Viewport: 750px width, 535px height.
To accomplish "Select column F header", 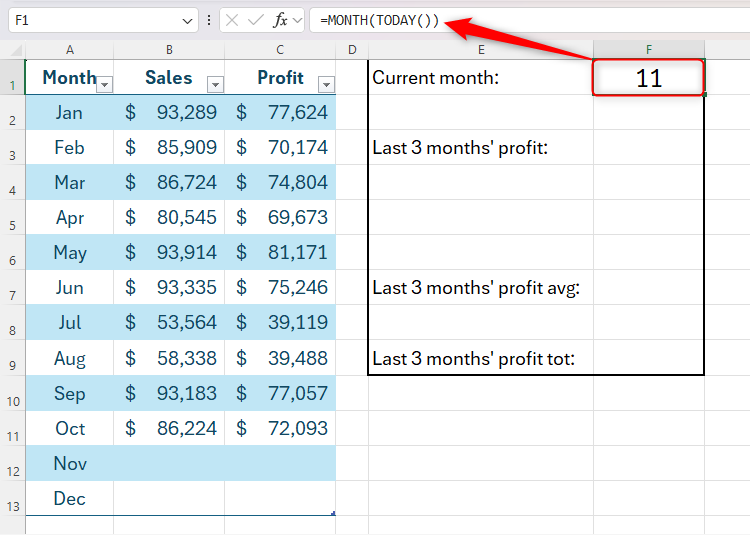I will (x=649, y=50).
